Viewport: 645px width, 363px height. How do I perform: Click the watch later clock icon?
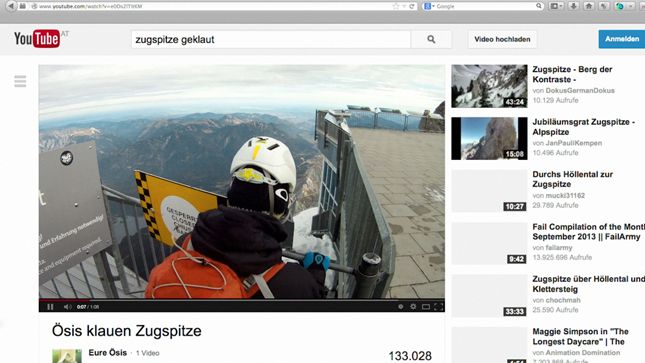pos(400,307)
